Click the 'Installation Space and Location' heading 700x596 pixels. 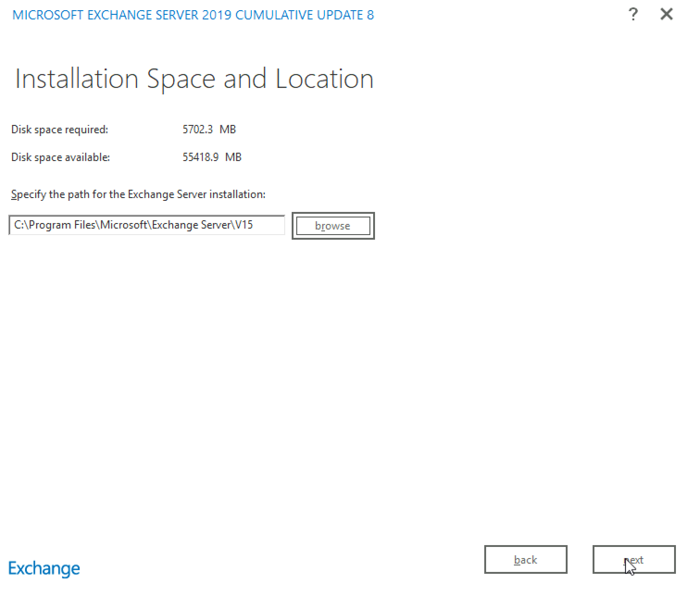[194, 79]
